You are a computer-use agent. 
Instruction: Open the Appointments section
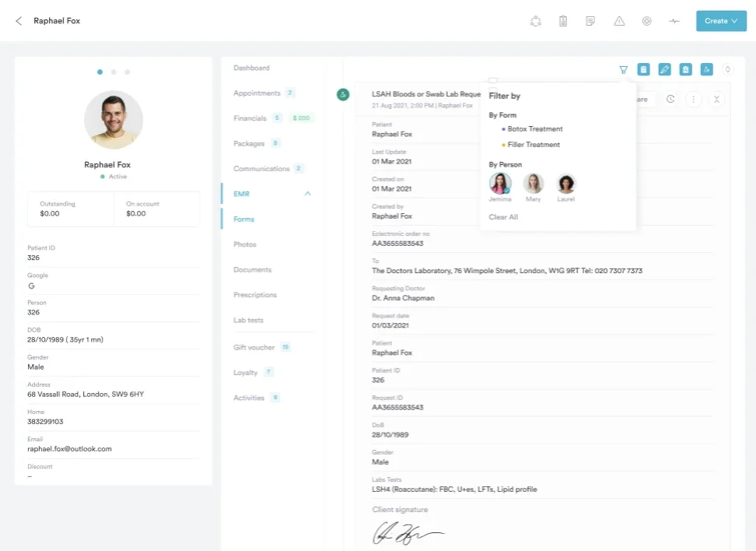coord(257,93)
